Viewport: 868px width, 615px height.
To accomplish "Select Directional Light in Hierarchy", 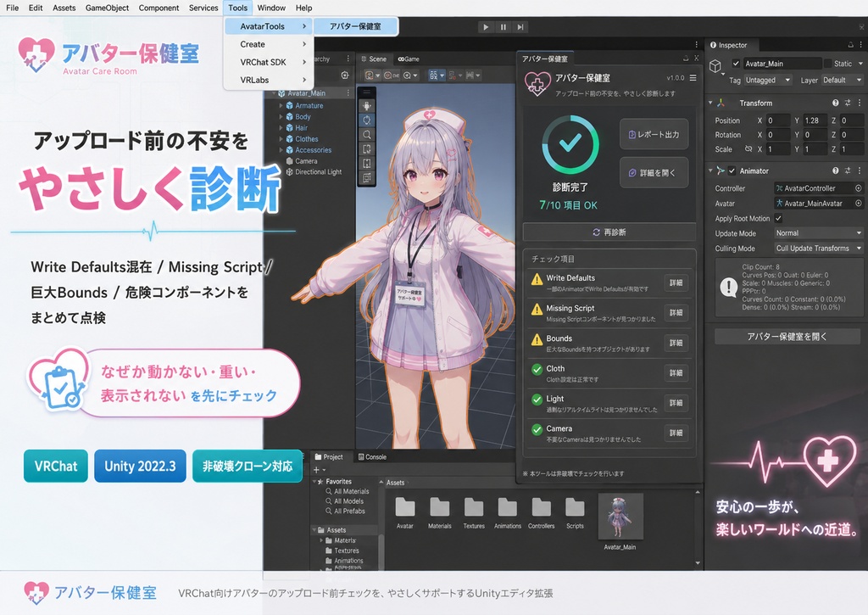I will click(x=319, y=172).
